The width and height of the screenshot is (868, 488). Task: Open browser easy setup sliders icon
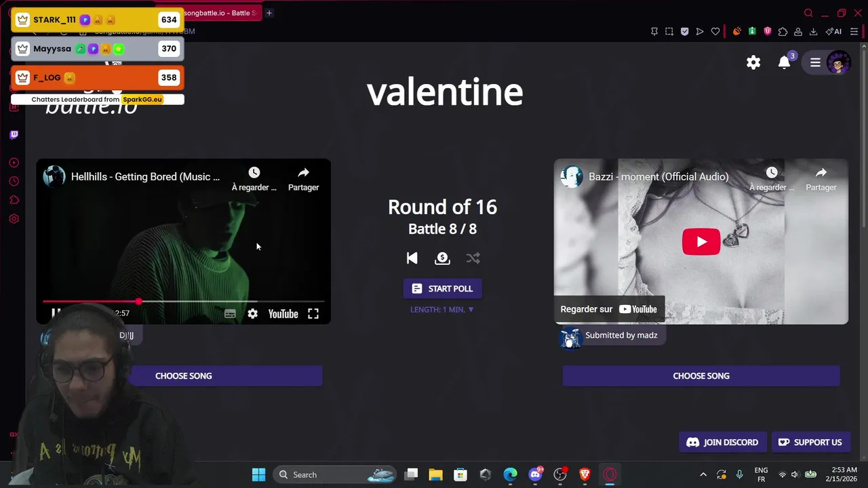click(854, 31)
